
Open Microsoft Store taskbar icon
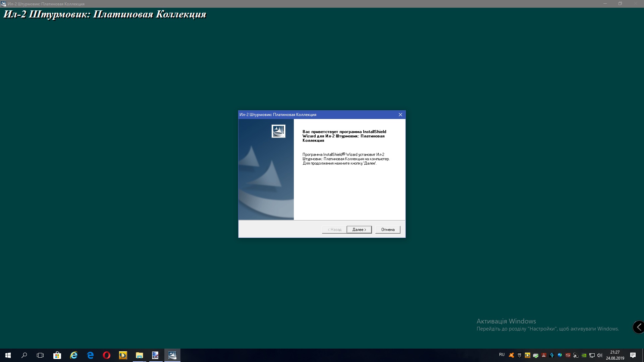(57, 355)
